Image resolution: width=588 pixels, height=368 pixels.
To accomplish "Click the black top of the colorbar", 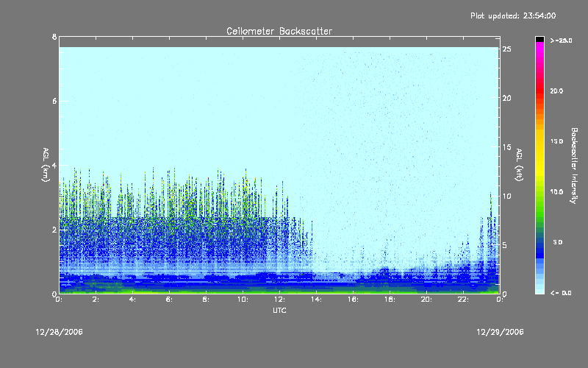I will 539,39.
